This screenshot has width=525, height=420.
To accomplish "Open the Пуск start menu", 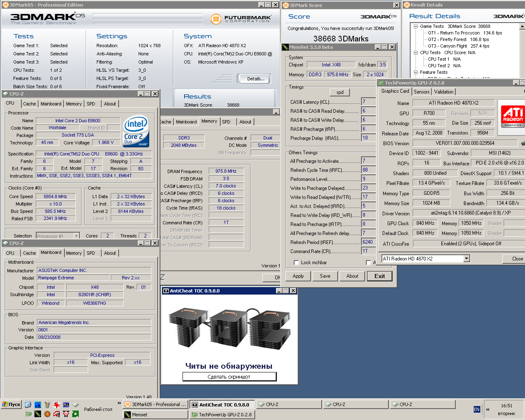I will point(11,404).
